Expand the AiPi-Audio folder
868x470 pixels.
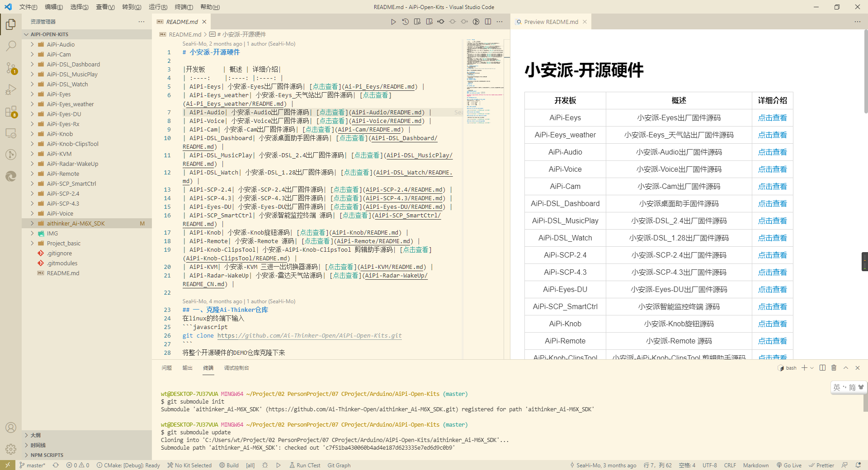point(32,44)
